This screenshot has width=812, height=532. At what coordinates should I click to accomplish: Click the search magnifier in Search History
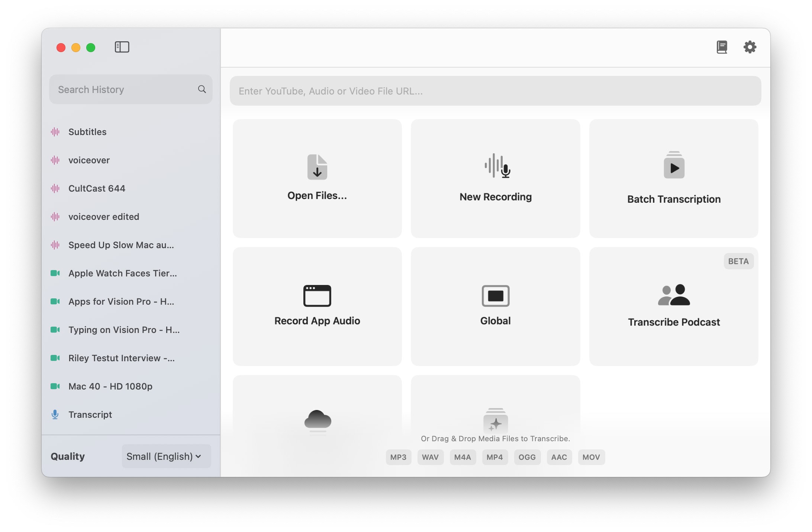[202, 89]
